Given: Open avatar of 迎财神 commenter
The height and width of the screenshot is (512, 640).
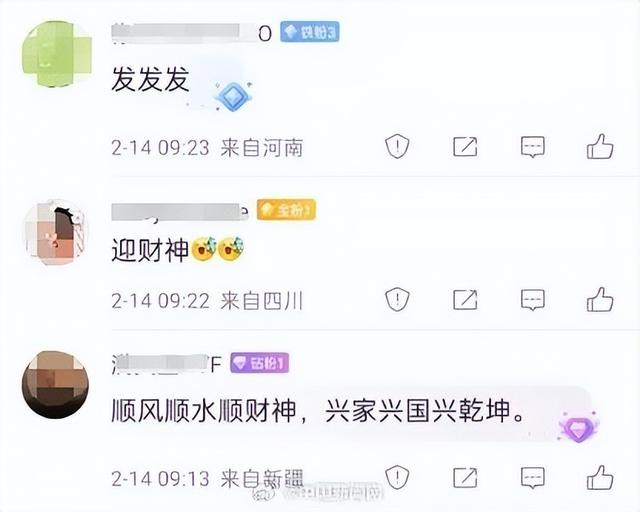Looking at the screenshot, I should point(56,233).
